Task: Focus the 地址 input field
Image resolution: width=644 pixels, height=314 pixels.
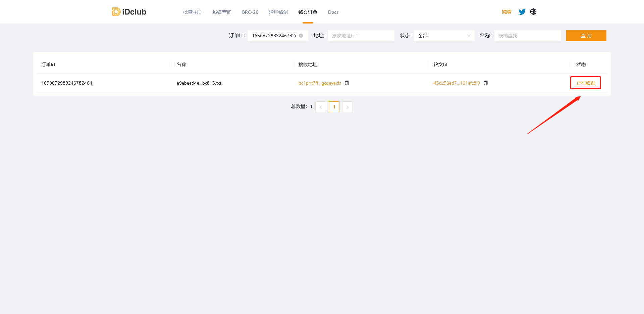Action: [361, 36]
